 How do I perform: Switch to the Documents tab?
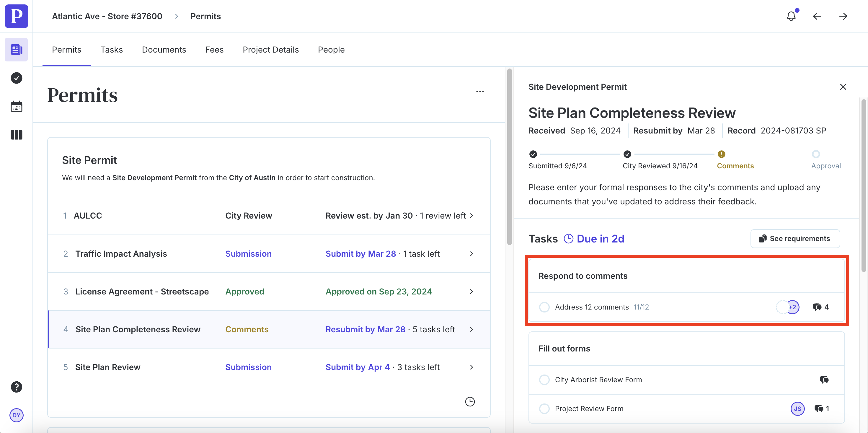coord(164,50)
